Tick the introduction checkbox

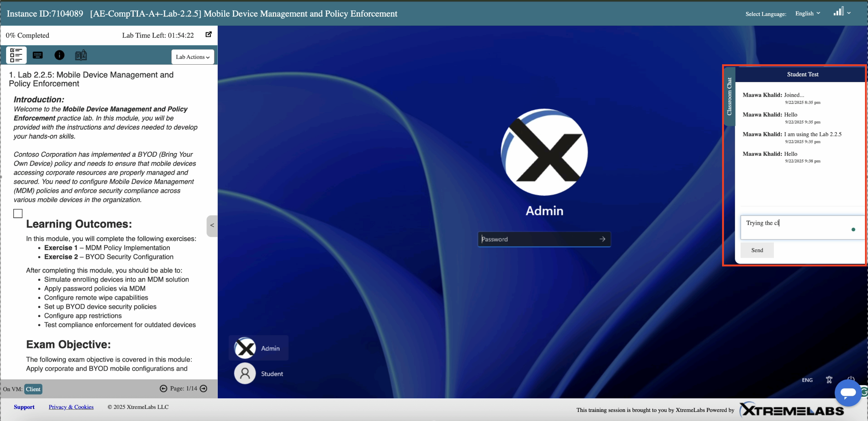tap(18, 214)
